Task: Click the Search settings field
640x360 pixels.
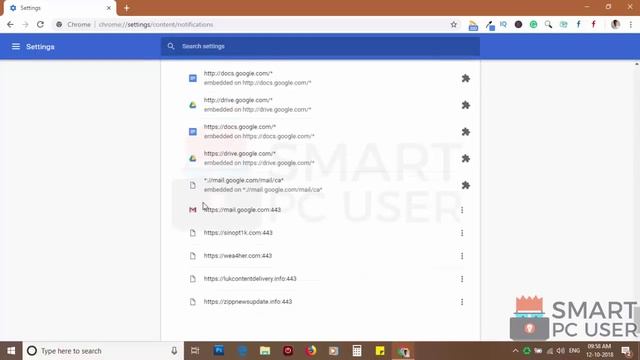Action: click(x=320, y=46)
